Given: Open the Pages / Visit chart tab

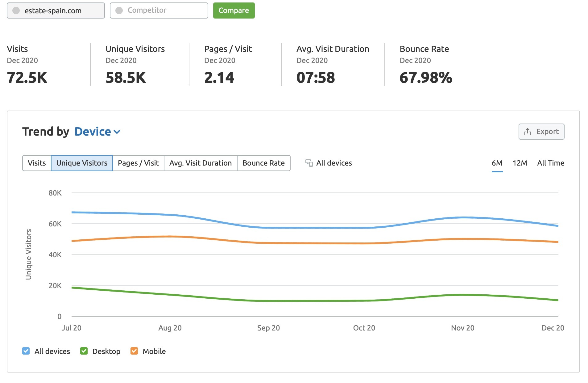Looking at the screenshot, I should point(138,163).
